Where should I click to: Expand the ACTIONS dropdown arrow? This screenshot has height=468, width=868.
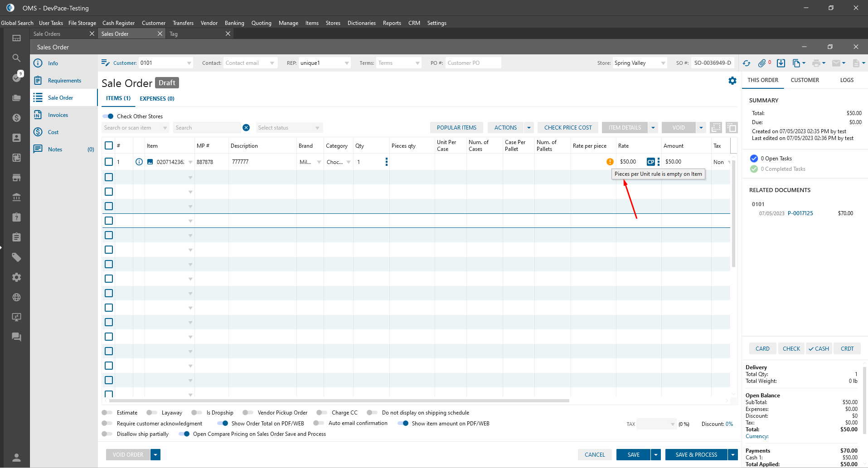click(529, 128)
